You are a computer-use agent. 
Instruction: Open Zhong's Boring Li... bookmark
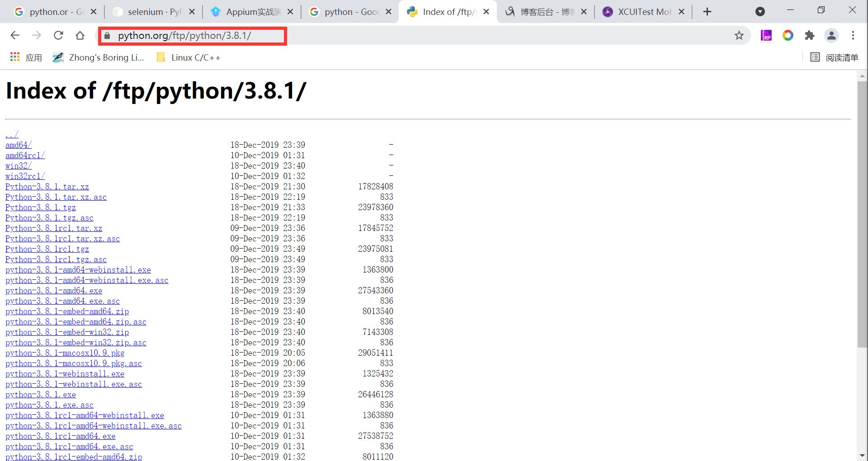click(98, 57)
